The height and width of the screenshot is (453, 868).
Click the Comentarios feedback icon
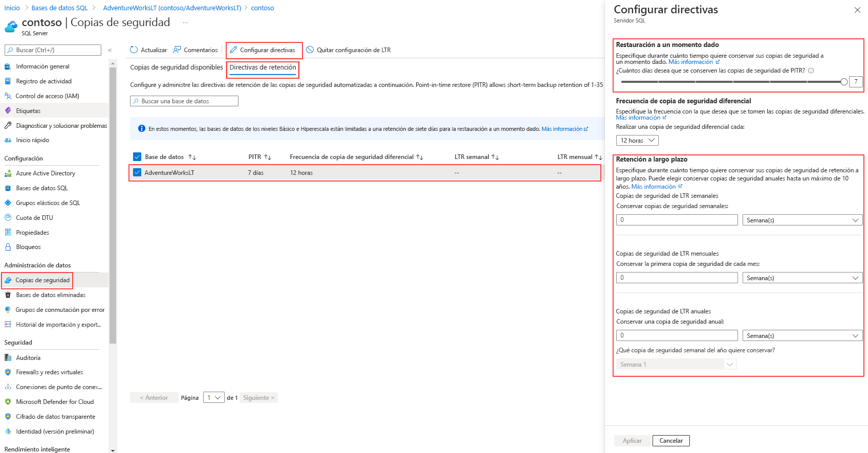pos(177,50)
